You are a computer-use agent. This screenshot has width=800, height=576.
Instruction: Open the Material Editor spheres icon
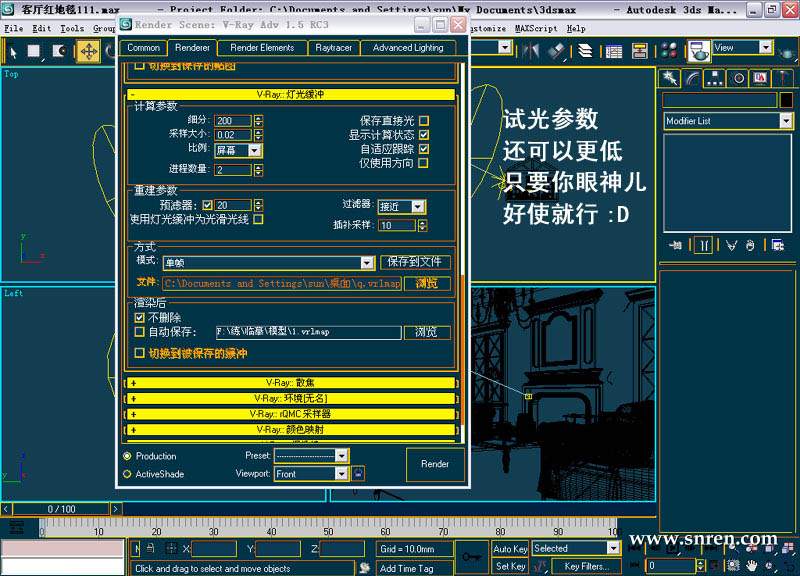[x=668, y=51]
